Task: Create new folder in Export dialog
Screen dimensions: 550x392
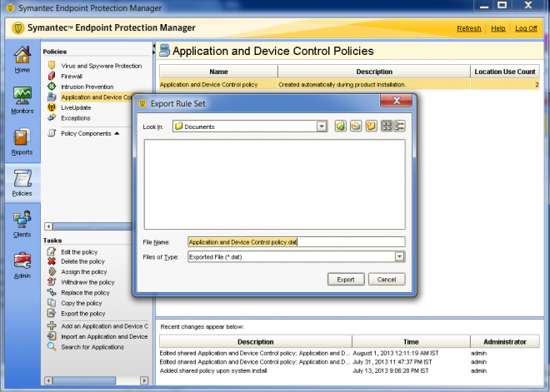Action: [371, 127]
